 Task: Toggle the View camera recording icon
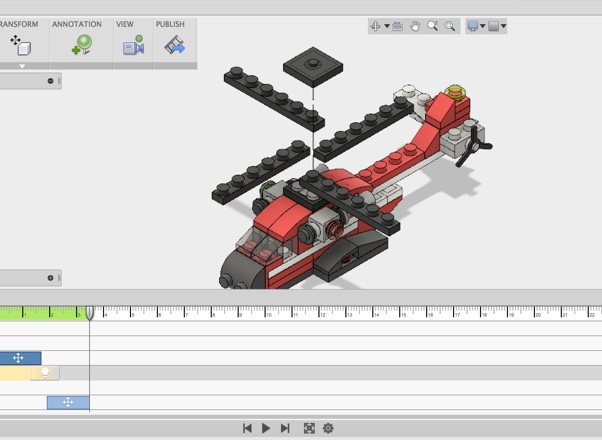(133, 45)
